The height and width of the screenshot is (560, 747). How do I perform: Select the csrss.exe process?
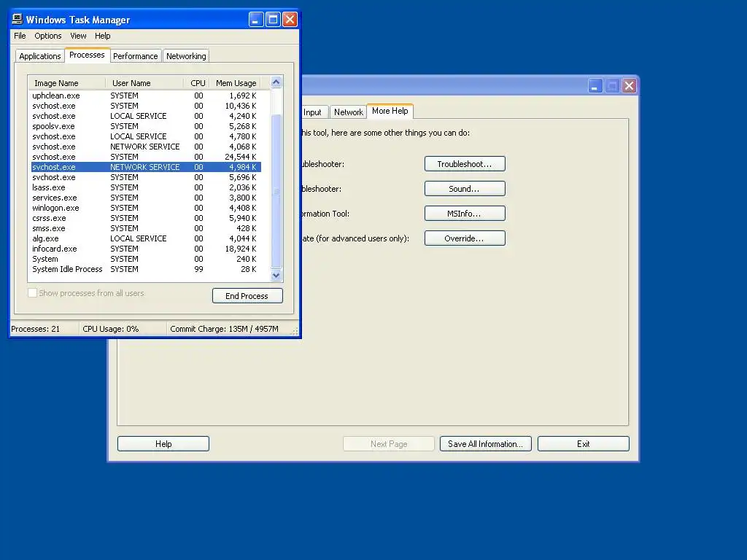click(146, 218)
